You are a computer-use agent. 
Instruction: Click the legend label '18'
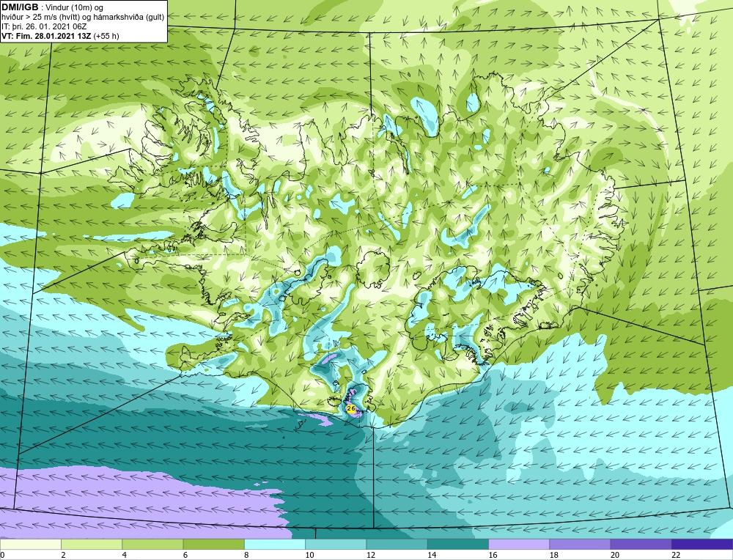pos(553,555)
